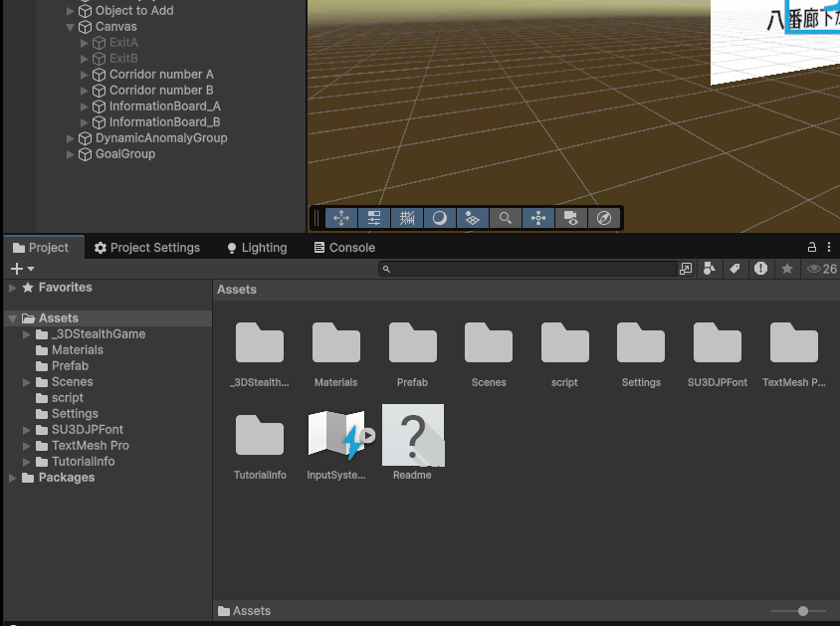This screenshot has height=626, width=840.
Task: Select the Readme asset thumbnail
Action: 413,436
